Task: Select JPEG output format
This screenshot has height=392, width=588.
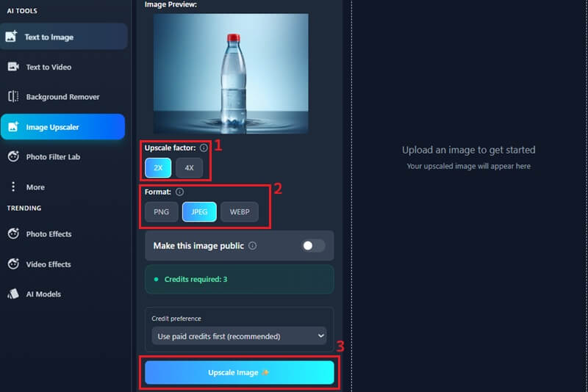Action: tap(199, 212)
